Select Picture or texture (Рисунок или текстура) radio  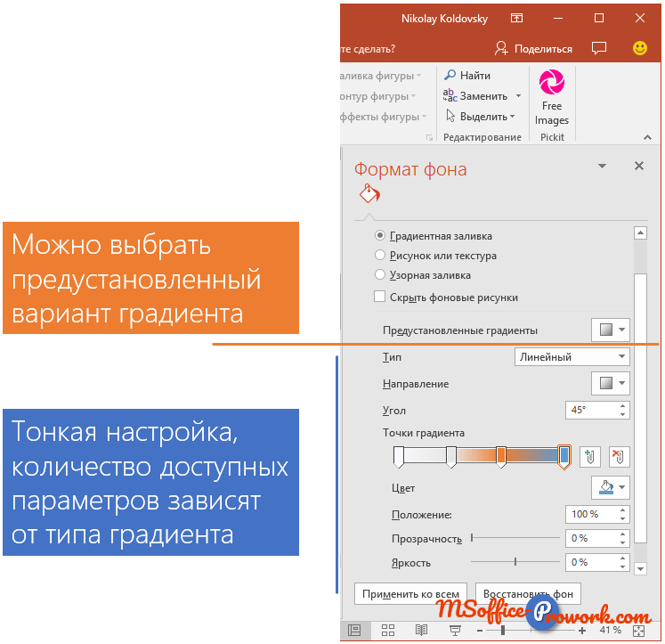pyautogui.click(x=380, y=255)
